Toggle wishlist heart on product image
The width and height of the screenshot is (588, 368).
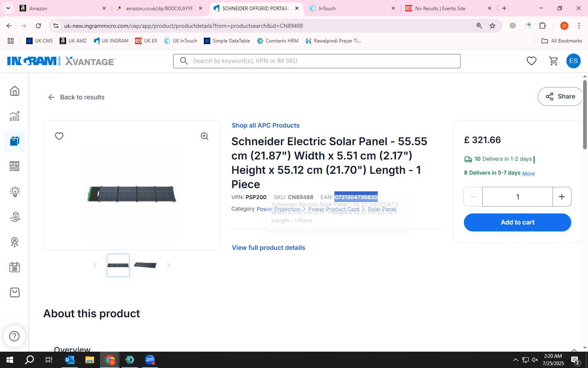click(x=59, y=136)
